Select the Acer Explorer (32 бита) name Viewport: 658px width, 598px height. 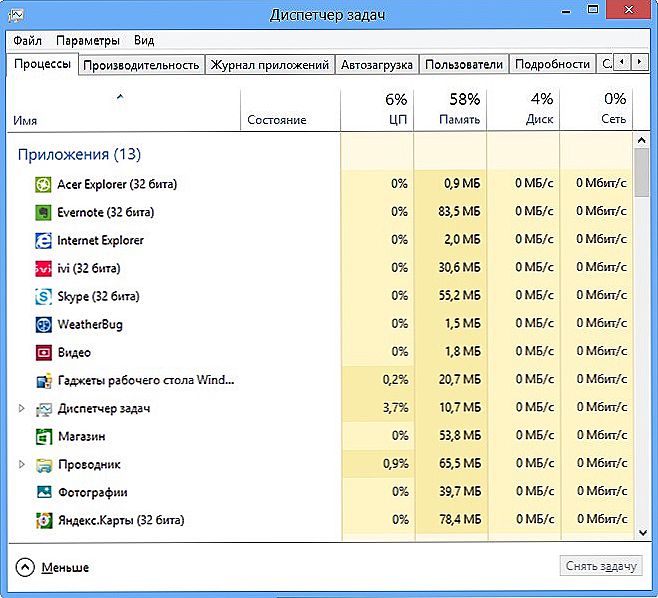pyautogui.click(x=117, y=184)
